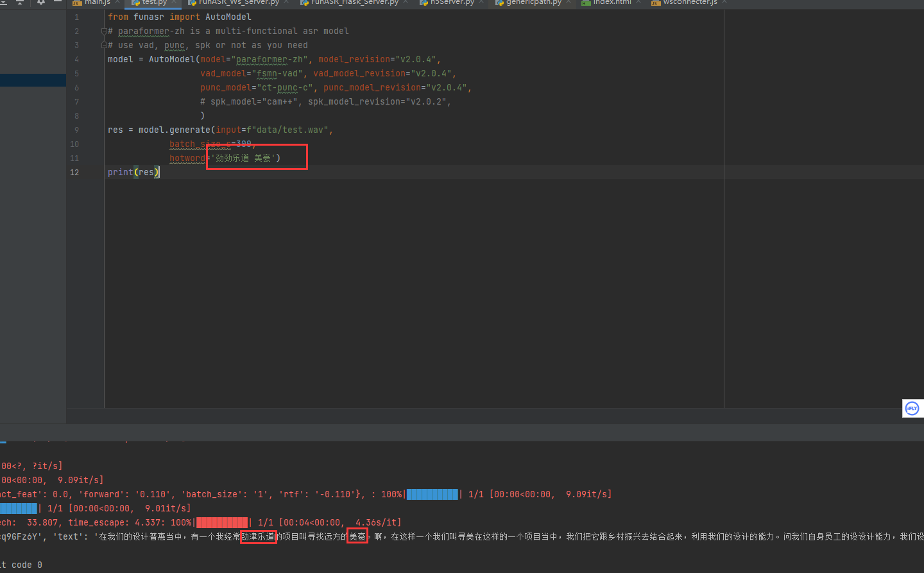Click the input=f"data/test.wav" argument
The height and width of the screenshot is (573, 924).
point(272,130)
